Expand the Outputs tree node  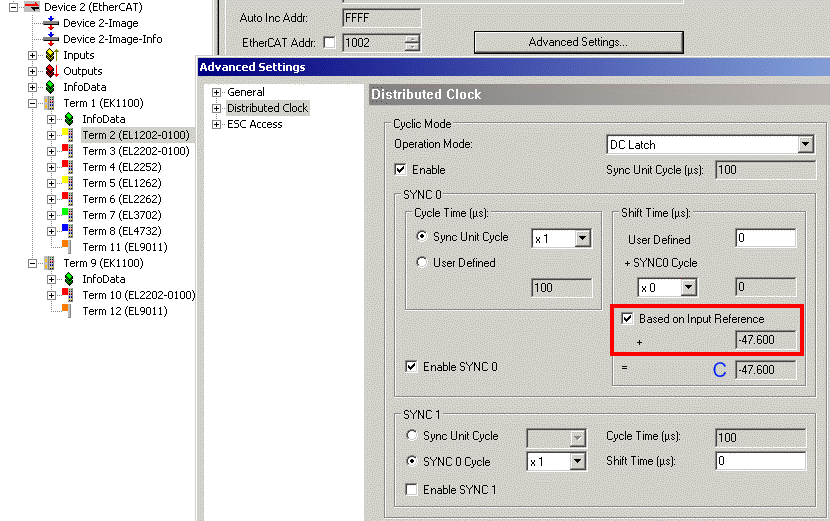(x=32, y=71)
